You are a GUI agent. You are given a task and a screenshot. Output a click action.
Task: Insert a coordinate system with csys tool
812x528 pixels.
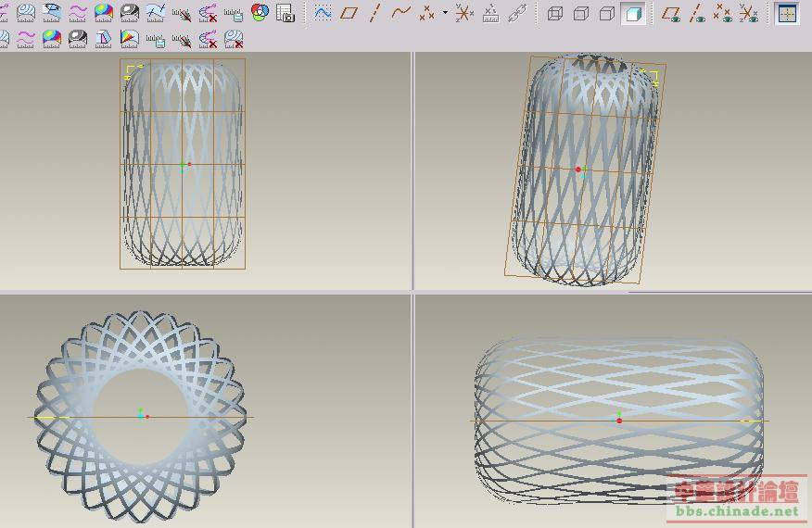[464, 13]
